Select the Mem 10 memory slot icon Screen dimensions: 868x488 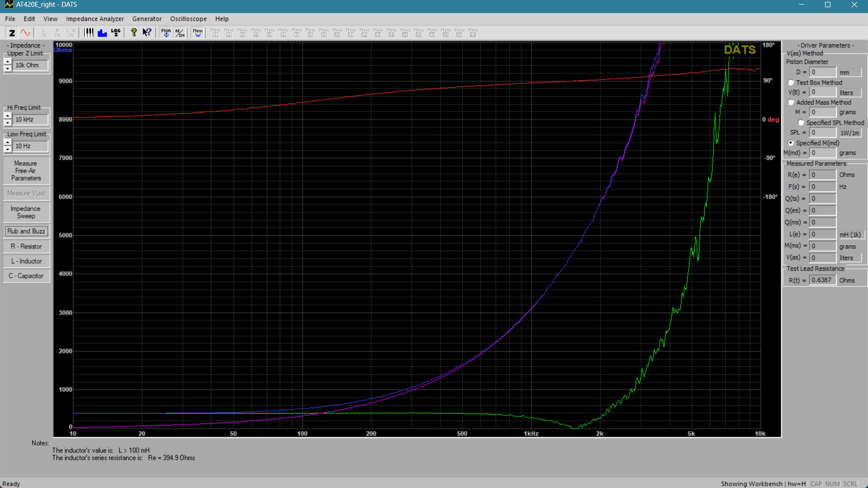click(x=337, y=33)
